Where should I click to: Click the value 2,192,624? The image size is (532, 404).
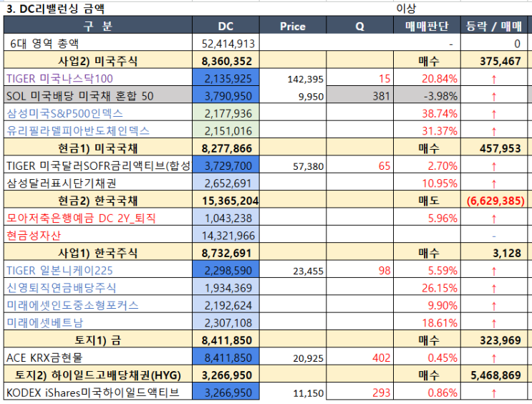tap(226, 305)
